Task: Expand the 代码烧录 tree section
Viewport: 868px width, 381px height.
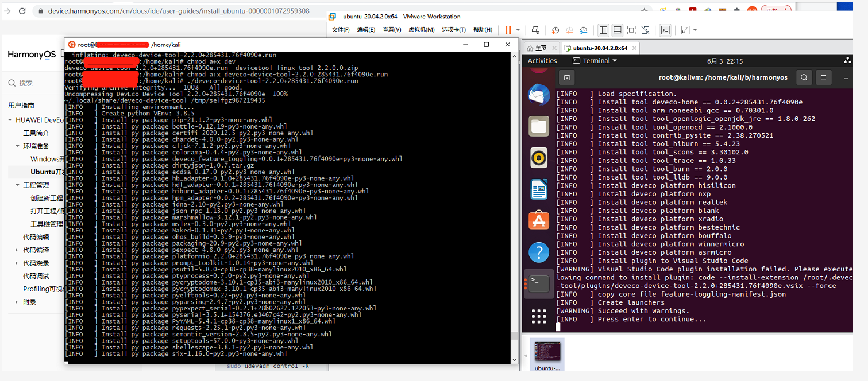Action: pyautogui.click(x=18, y=263)
